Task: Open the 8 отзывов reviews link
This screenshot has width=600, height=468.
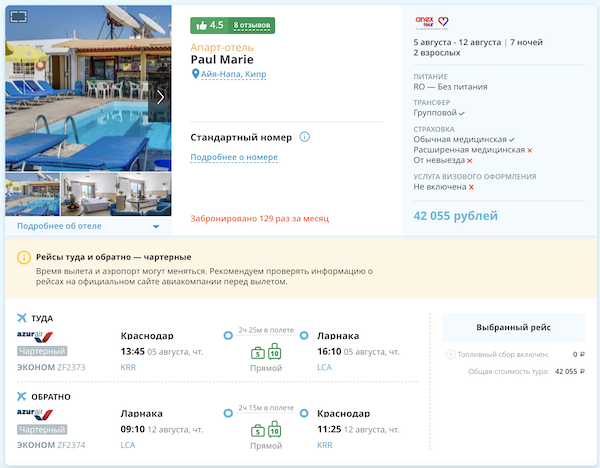Action: point(252,25)
